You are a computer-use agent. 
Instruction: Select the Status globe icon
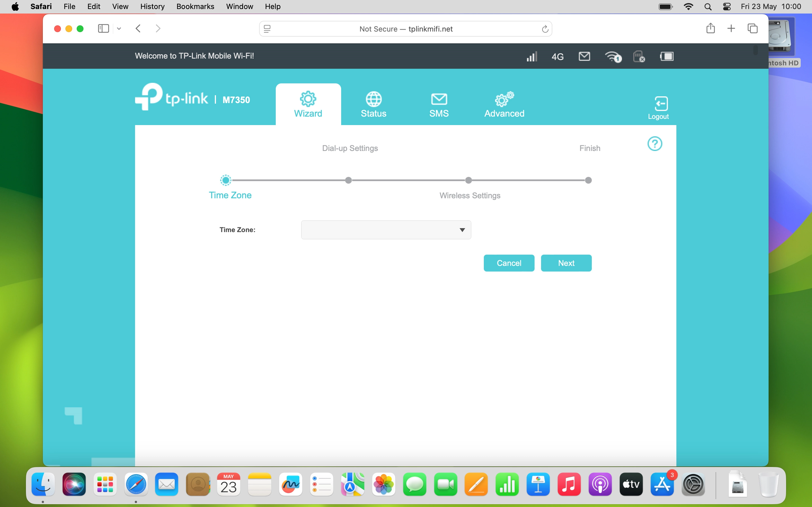[x=373, y=99]
